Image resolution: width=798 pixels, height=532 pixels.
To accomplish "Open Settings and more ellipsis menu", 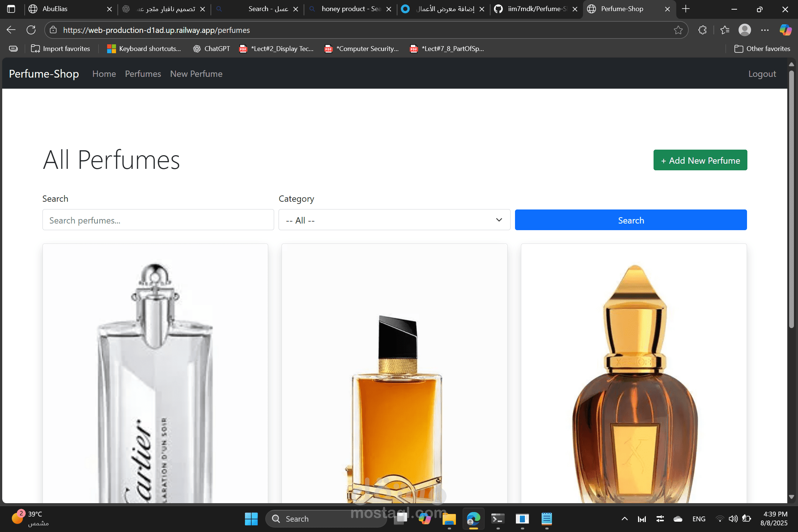I will click(765, 30).
